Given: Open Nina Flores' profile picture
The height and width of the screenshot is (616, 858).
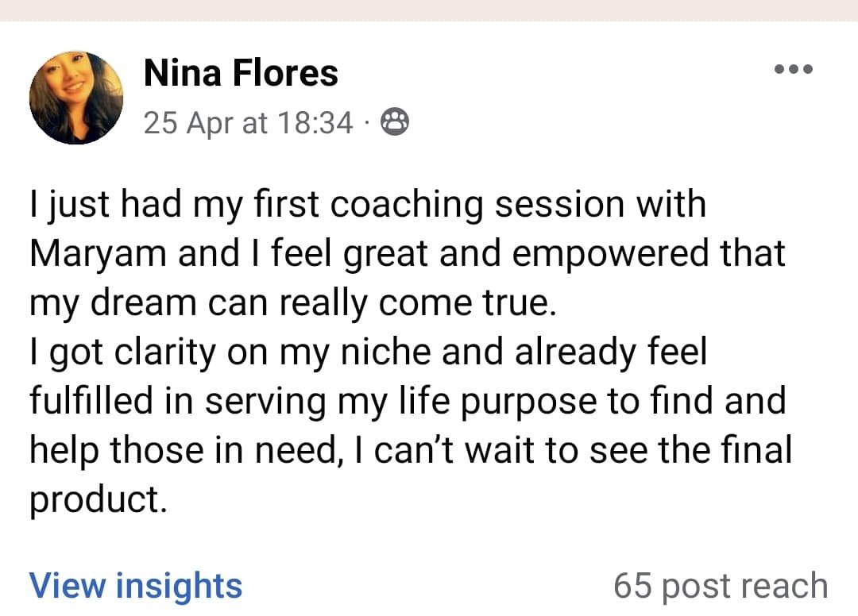Looking at the screenshot, I should coord(76,98).
